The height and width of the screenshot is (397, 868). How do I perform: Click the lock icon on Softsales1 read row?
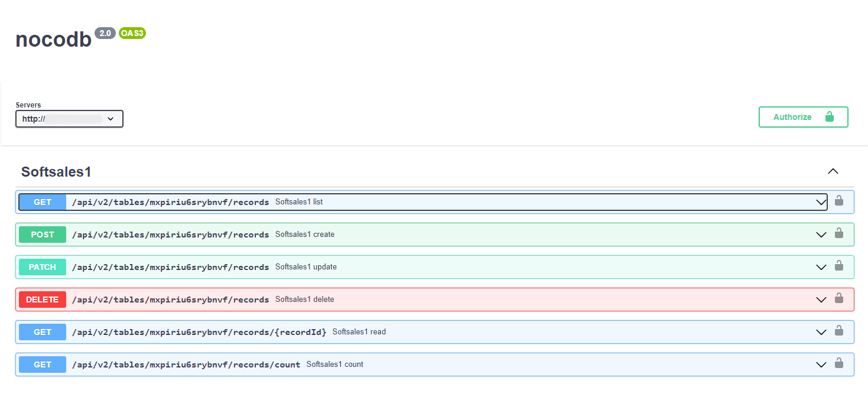click(838, 331)
